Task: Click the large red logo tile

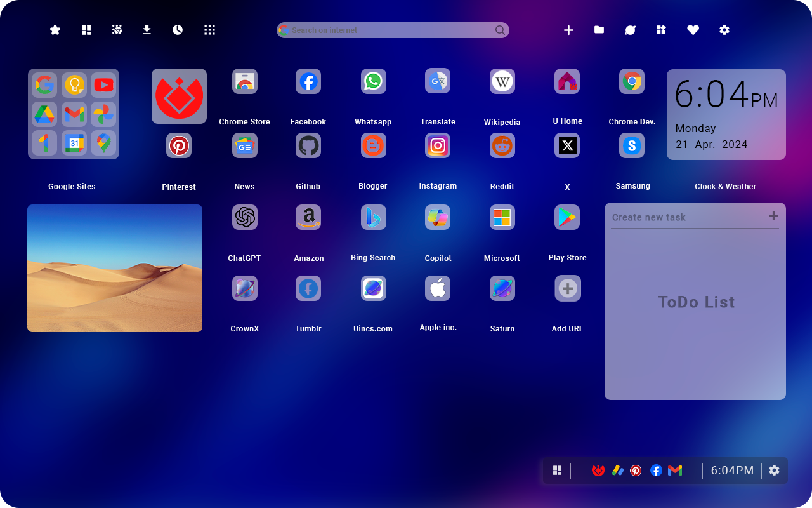Action: click(179, 96)
